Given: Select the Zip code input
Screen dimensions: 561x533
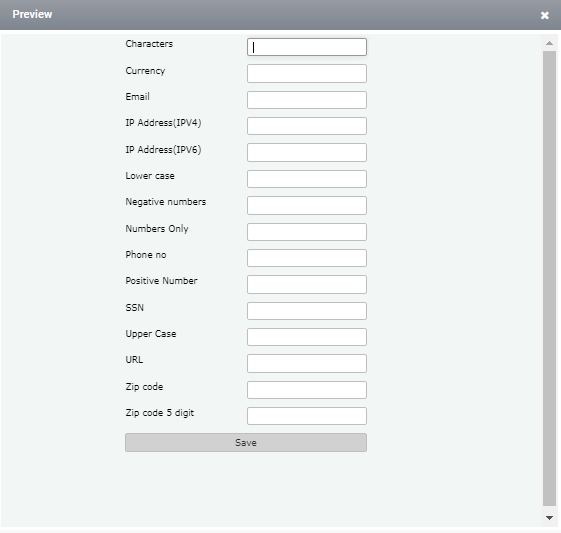Looking at the screenshot, I should point(307,390).
